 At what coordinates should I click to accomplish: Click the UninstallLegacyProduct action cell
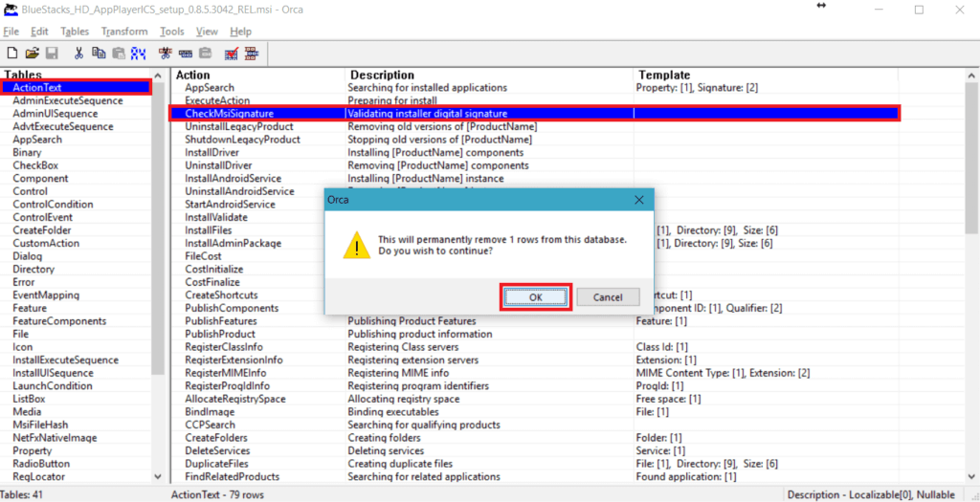[238, 127]
